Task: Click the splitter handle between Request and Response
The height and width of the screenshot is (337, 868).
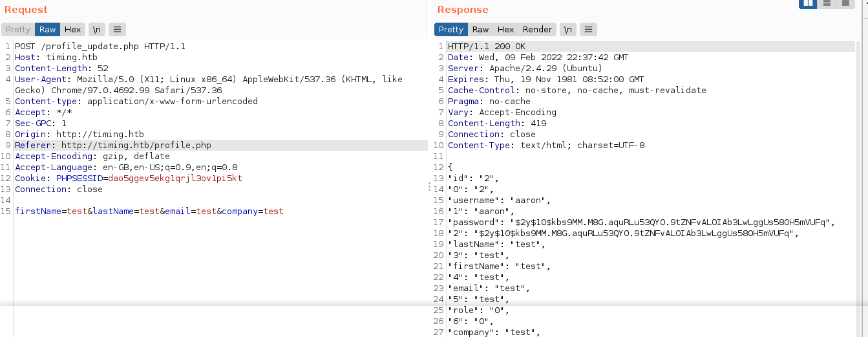Action: pyautogui.click(x=430, y=186)
